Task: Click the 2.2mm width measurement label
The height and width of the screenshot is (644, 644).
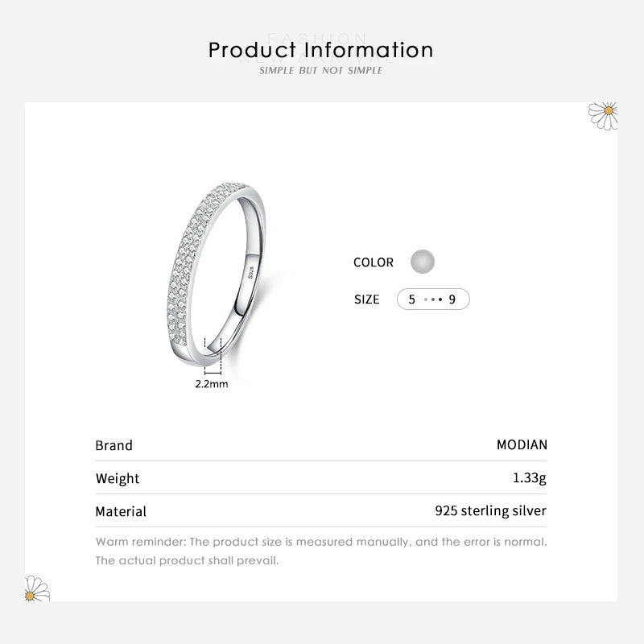Action: pos(212,384)
